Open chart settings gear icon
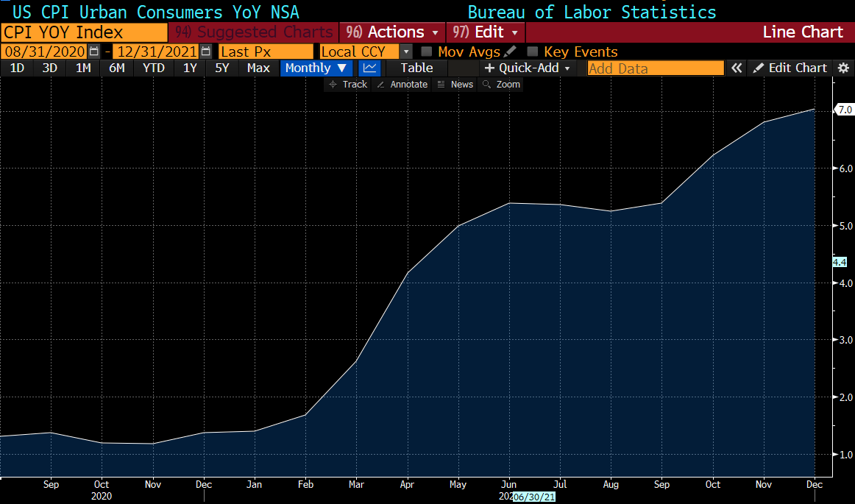Viewport: 855px width, 504px height. (x=843, y=68)
